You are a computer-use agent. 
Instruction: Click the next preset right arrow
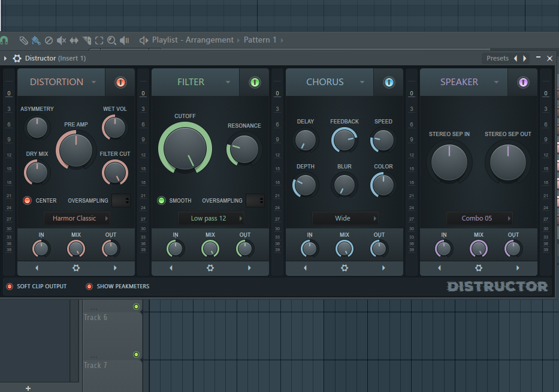[525, 58]
